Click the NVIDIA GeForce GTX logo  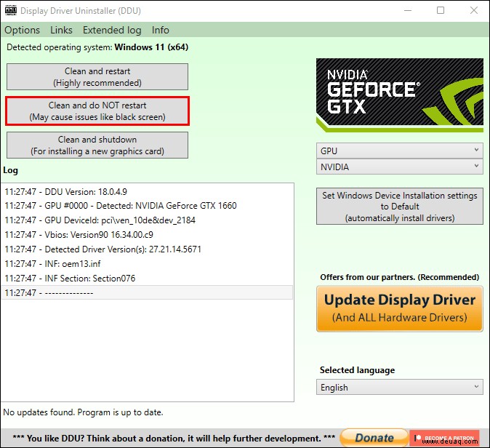click(x=400, y=95)
